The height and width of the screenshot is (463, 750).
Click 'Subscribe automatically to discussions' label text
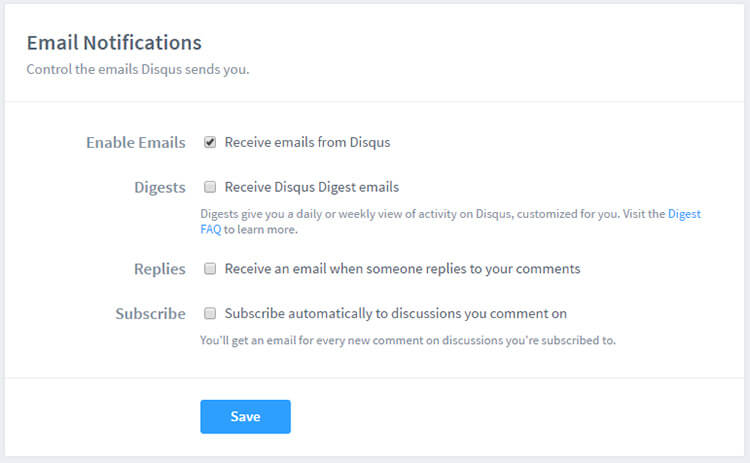tap(396, 313)
